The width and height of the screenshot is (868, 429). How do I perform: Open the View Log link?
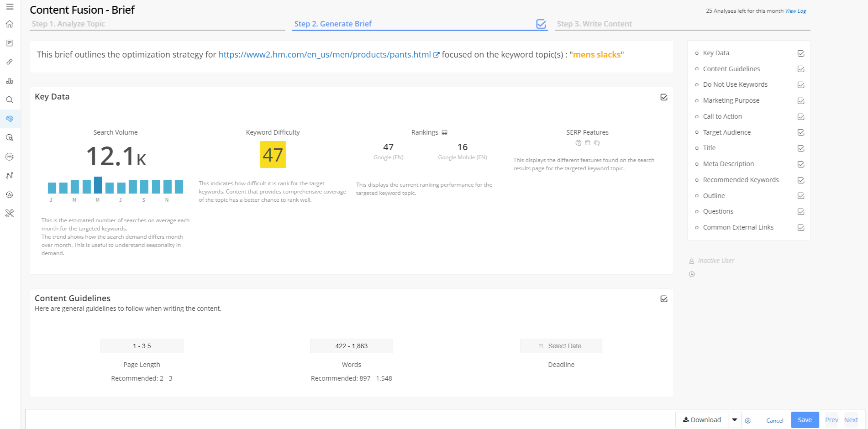[x=795, y=11]
